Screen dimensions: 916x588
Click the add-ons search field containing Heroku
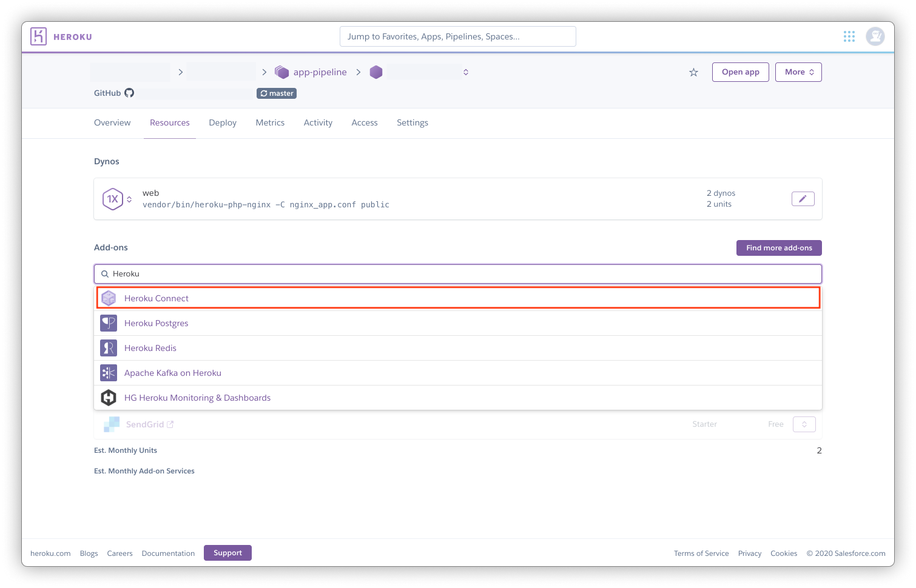click(458, 274)
